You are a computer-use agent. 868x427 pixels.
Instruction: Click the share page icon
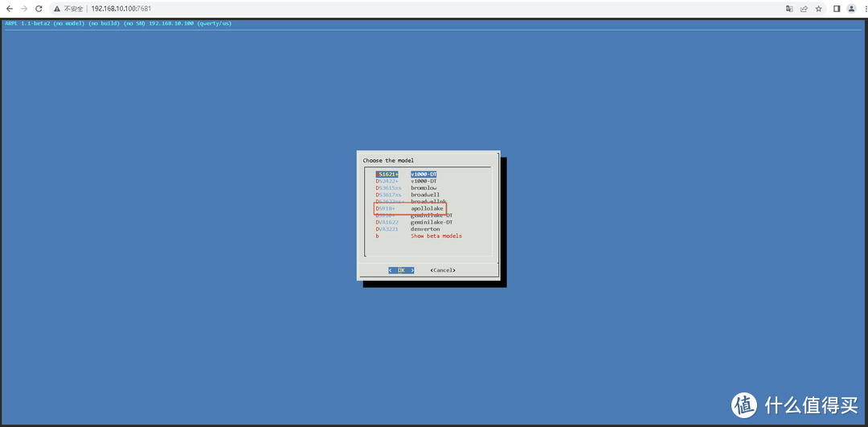[805, 9]
